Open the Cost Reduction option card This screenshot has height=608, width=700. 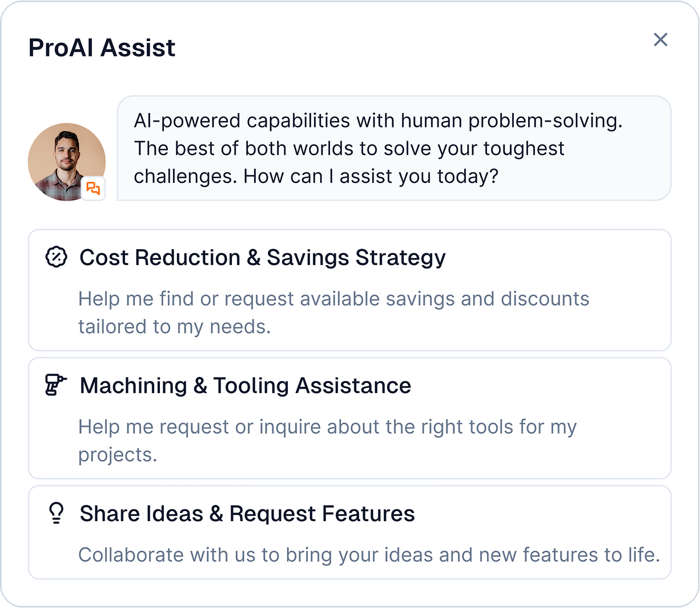[x=350, y=290]
